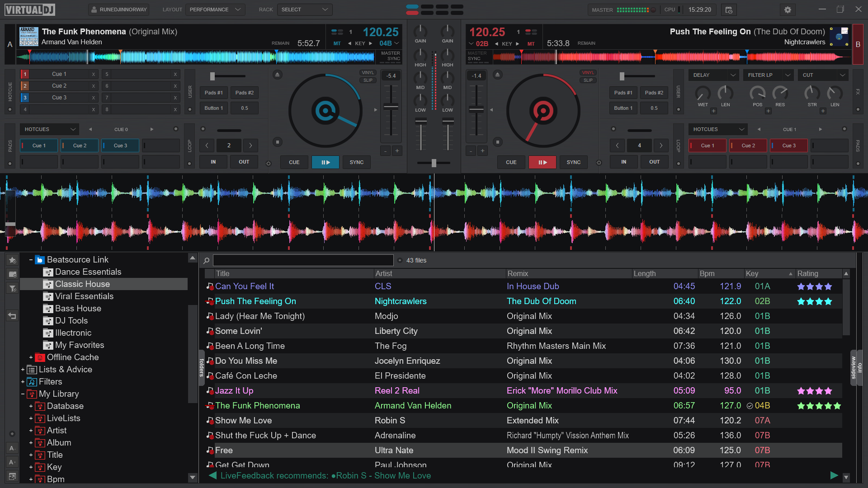
Task: Sort by Rating column header
Action: (818, 273)
